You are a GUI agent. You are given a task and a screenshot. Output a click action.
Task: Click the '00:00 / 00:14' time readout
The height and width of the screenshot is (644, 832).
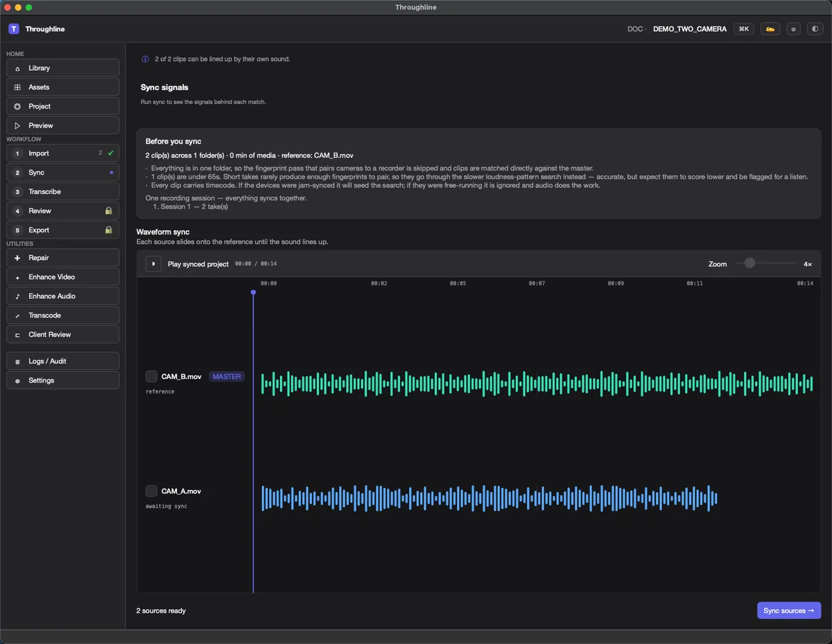[256, 264]
